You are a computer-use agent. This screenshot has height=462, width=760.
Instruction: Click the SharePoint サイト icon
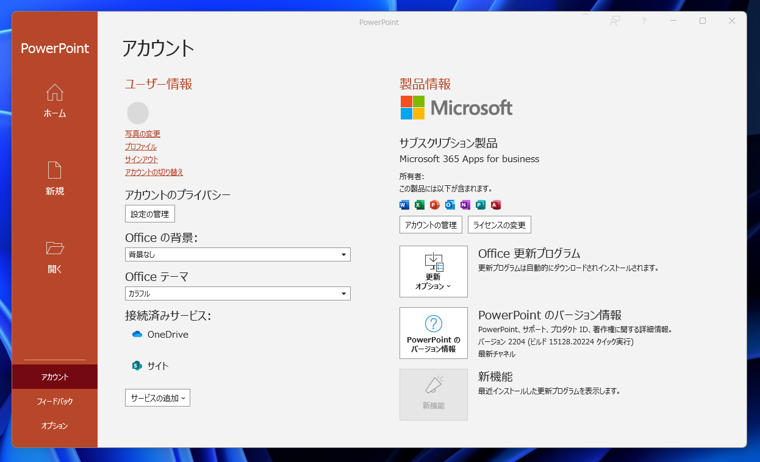(x=137, y=366)
